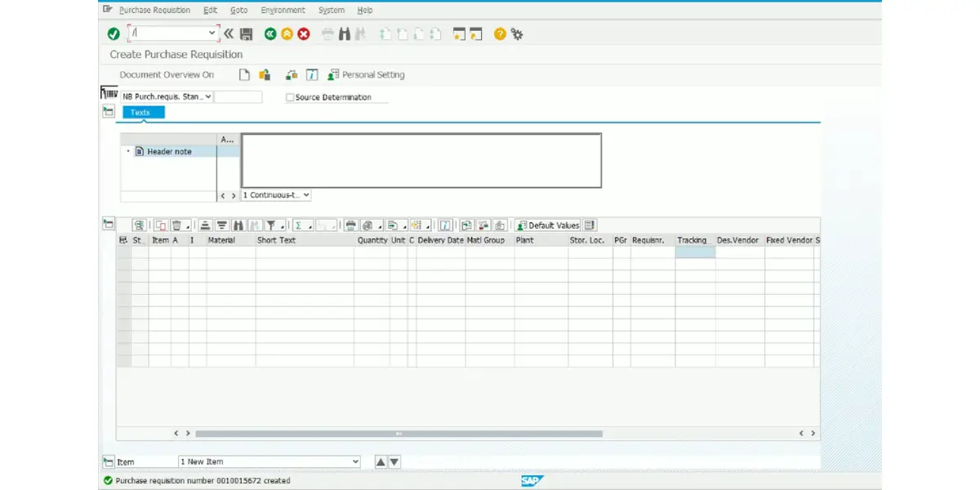Toggle the Source Determination checkbox
This screenshot has height=490, width=980.
tap(290, 97)
